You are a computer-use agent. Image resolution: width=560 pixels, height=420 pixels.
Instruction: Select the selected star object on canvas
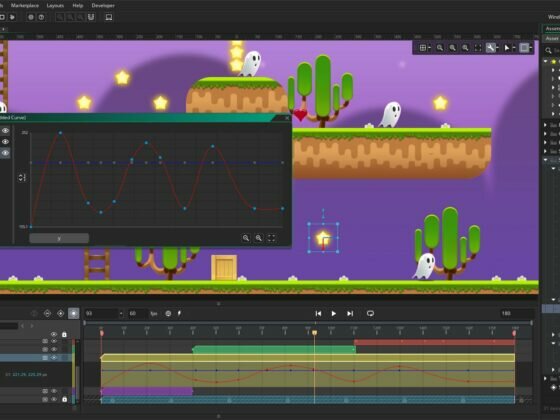323,238
